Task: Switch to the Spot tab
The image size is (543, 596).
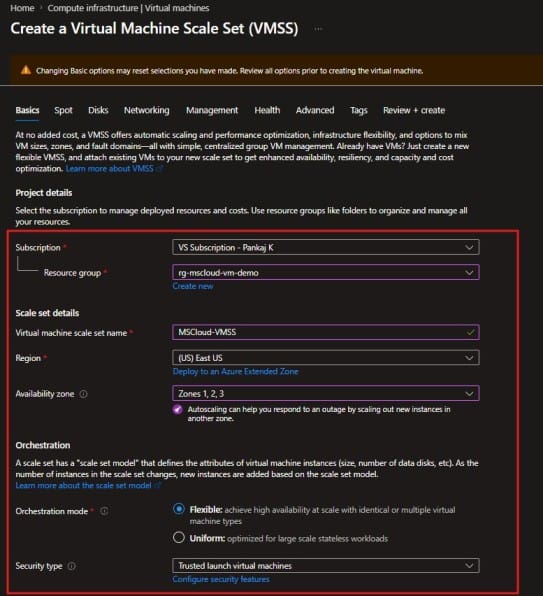Action: (x=63, y=110)
